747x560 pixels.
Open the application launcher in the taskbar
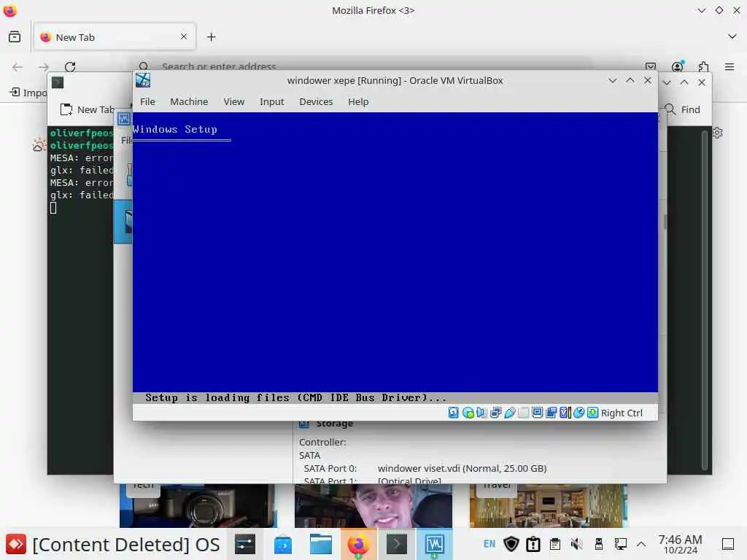(16, 544)
